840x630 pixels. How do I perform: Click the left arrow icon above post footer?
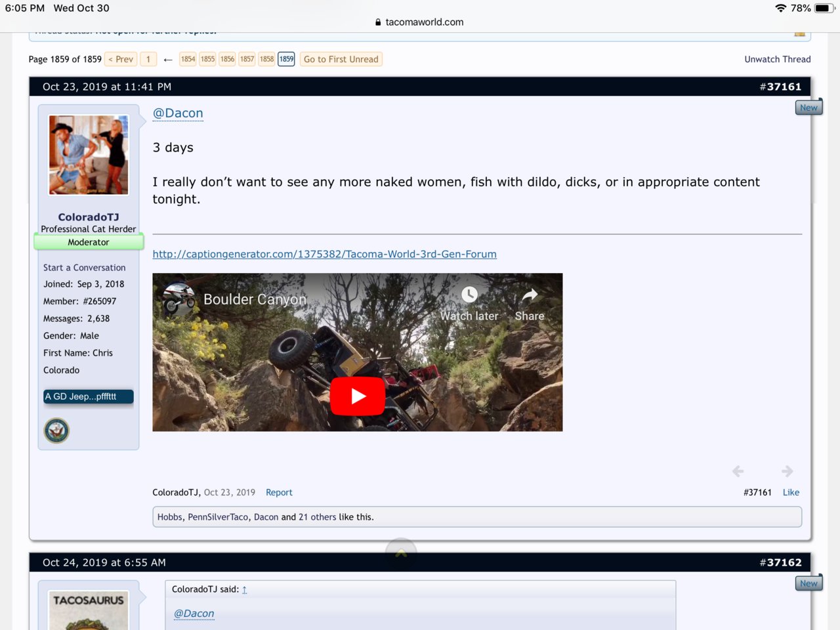pyautogui.click(x=738, y=471)
